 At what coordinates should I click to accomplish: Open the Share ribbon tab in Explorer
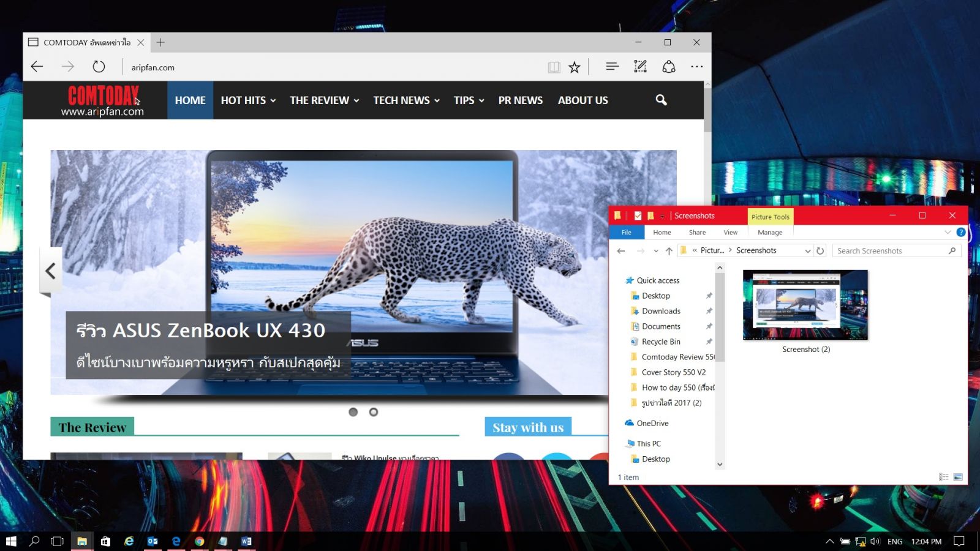[697, 232]
